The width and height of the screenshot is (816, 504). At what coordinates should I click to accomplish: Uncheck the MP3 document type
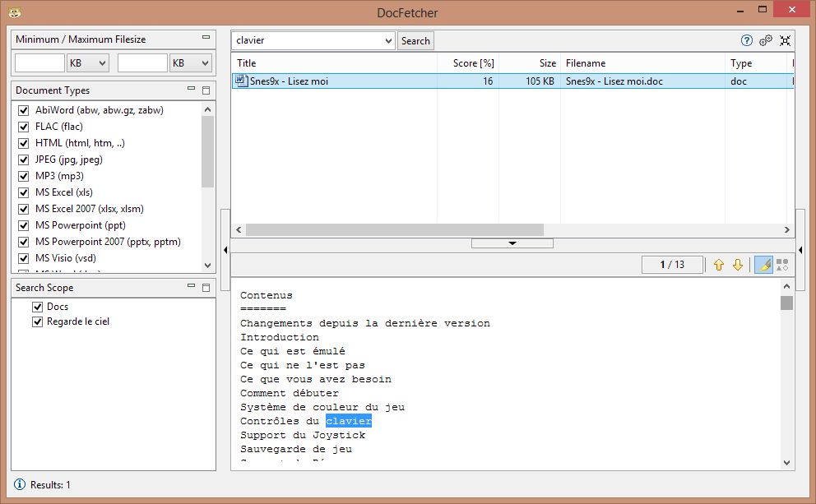click(23, 176)
